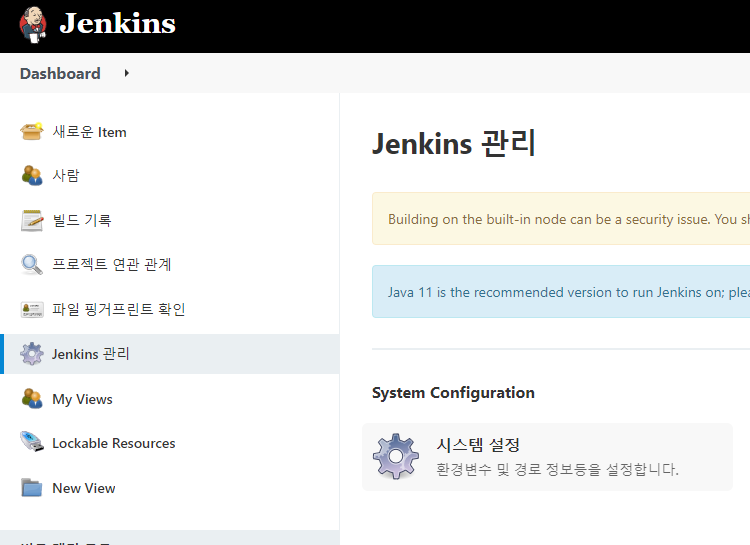Click the 시스템 설정 gear icon
Viewport: 750px width, 545px height.
(396, 456)
